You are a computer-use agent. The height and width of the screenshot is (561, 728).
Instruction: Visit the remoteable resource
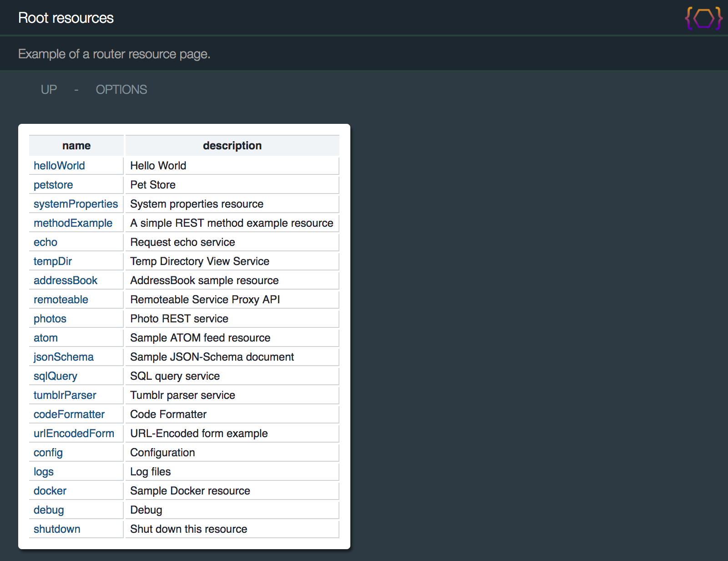(x=61, y=300)
